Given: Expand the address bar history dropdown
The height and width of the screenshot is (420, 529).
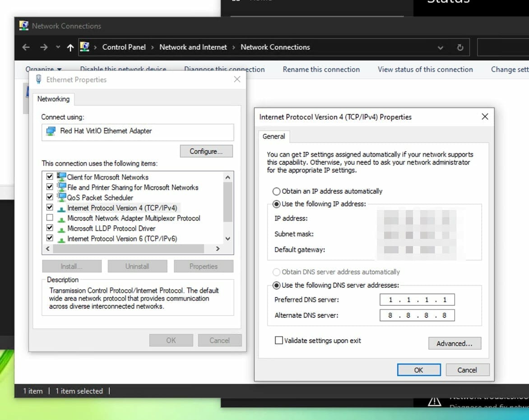Looking at the screenshot, I should point(440,47).
